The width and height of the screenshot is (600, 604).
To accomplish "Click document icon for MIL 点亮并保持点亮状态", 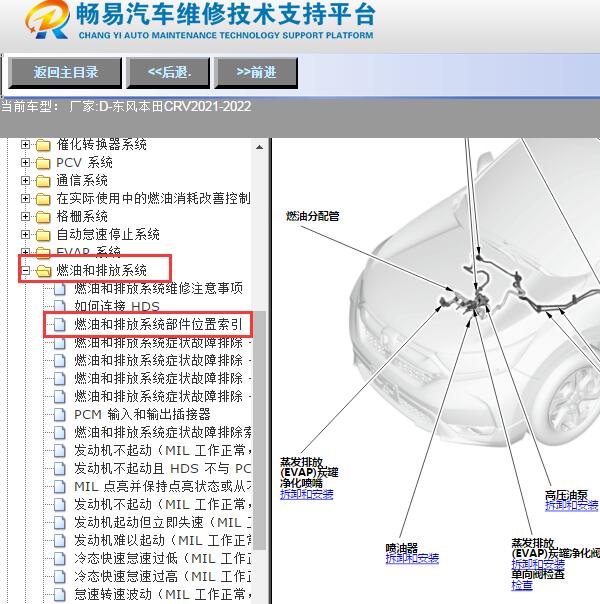I will click(x=60, y=487).
